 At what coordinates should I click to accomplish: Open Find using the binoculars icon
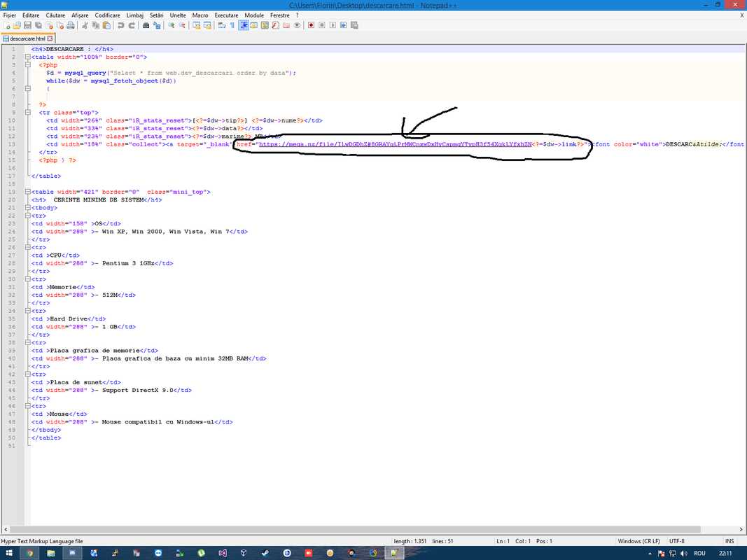coord(146,25)
